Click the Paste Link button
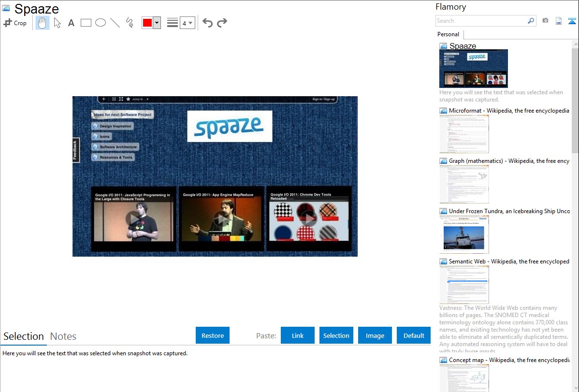579x392 pixels. coord(298,335)
